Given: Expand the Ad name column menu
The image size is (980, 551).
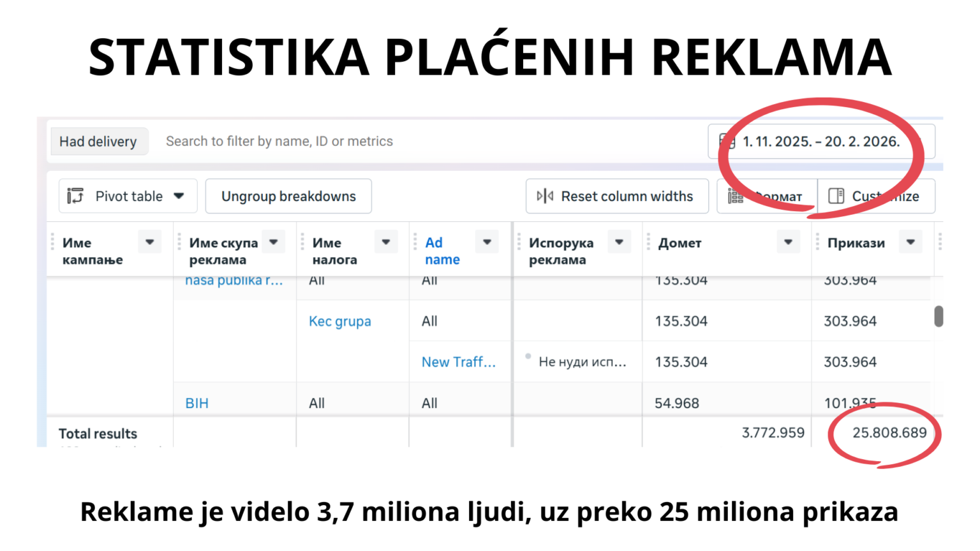Looking at the screenshot, I should [487, 242].
